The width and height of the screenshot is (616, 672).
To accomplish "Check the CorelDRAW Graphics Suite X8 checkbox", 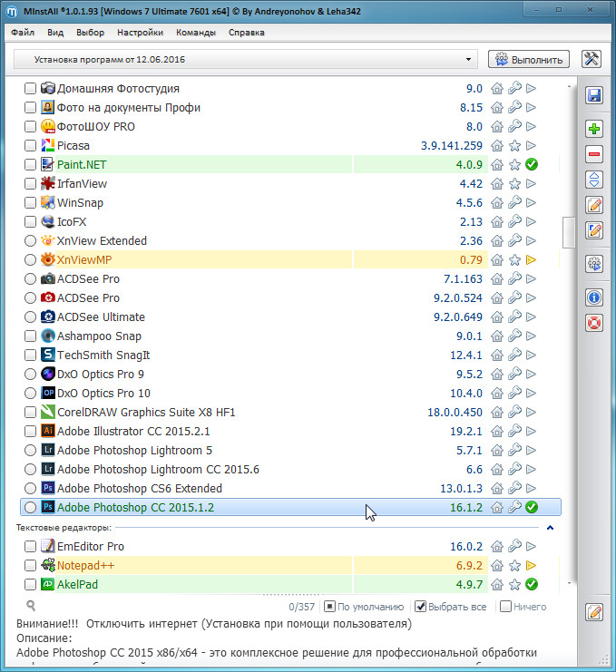I will [30, 413].
